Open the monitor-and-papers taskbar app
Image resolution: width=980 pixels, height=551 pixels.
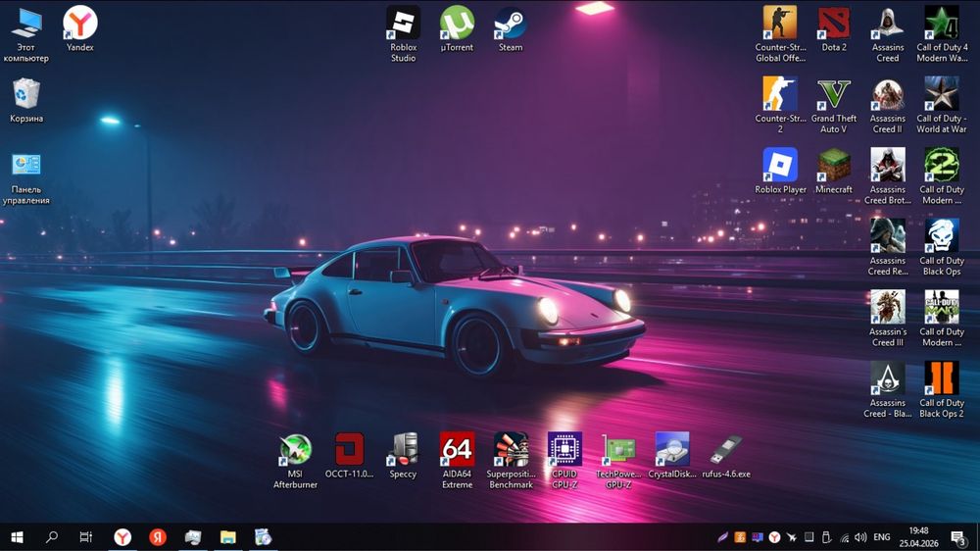point(193,536)
